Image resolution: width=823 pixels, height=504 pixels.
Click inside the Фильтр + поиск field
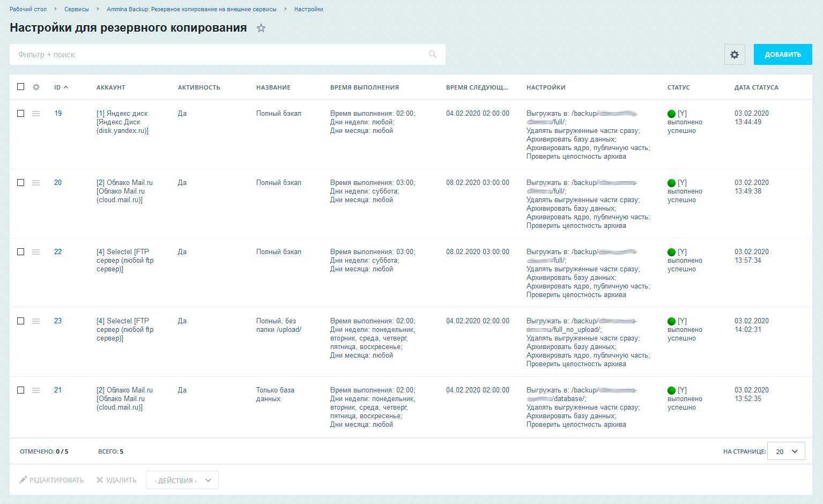(x=161, y=54)
